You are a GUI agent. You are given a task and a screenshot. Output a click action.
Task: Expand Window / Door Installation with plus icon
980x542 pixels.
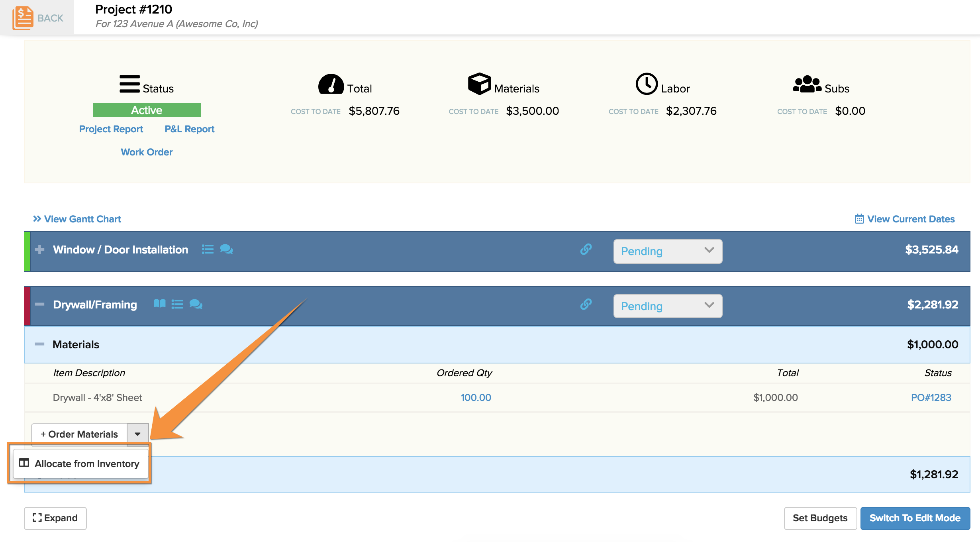39,249
